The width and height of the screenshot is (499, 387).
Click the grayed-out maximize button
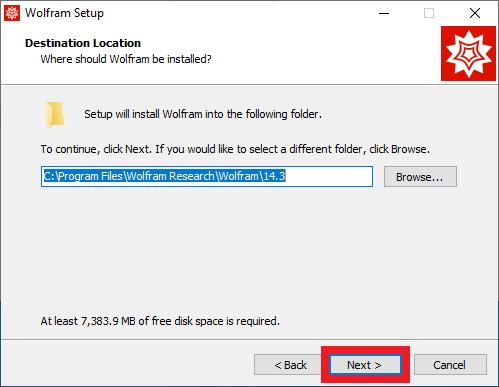tap(429, 13)
